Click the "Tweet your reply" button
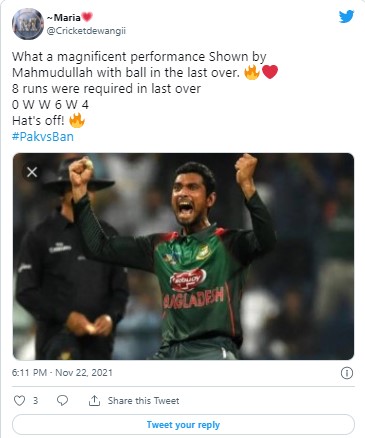365x438 pixels. pos(183,425)
